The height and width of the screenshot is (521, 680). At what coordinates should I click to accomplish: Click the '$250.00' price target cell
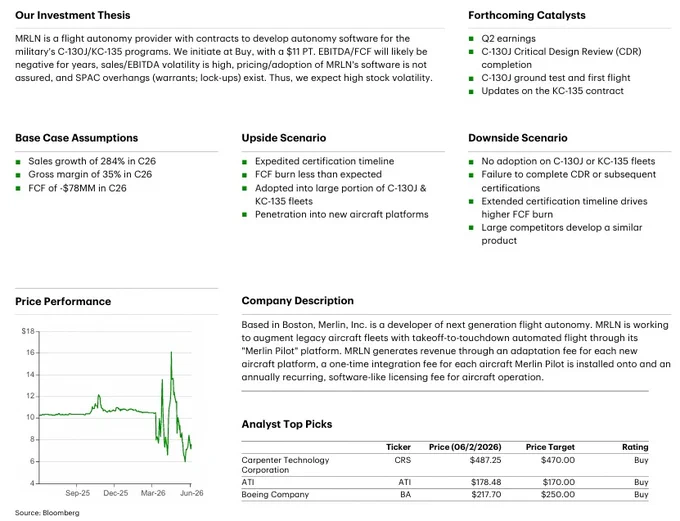[x=558, y=494]
